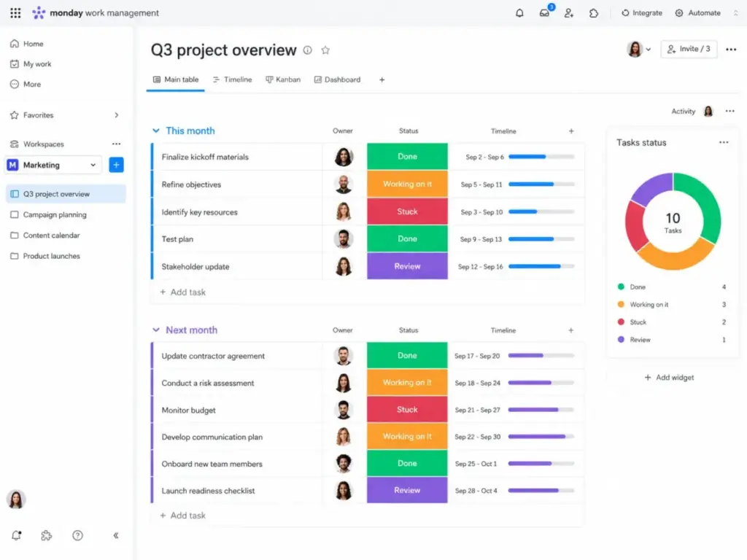The width and height of the screenshot is (747, 560).
Task: Open More in sidebar
Action: (26, 85)
